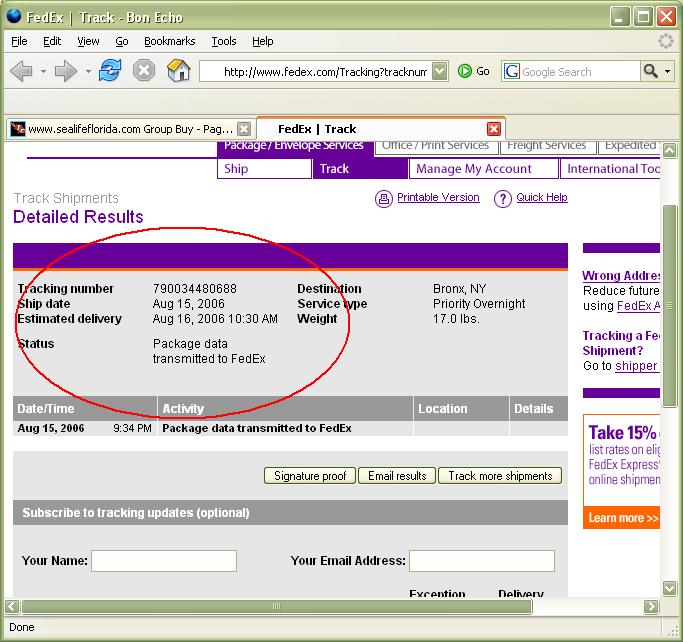
Task: Click the Your Email Address field
Action: (482, 561)
